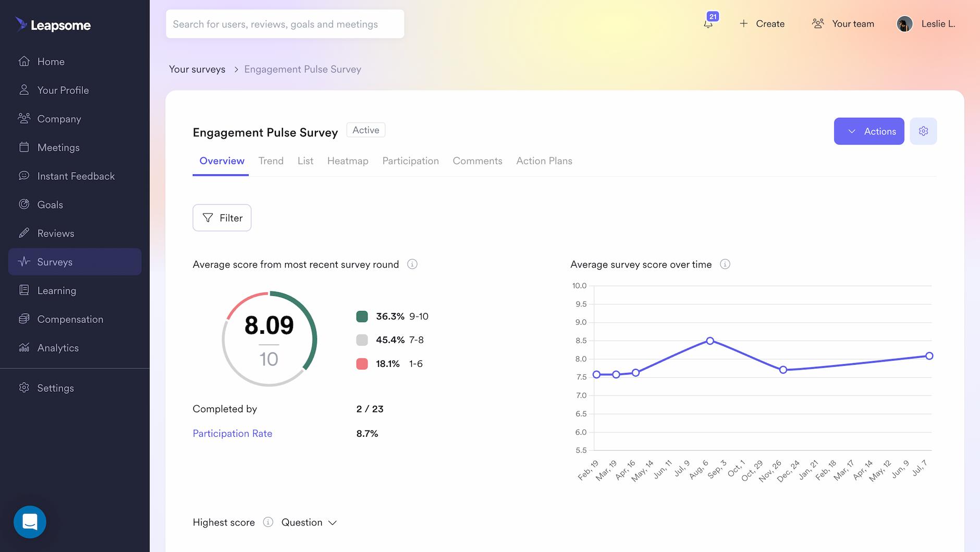The image size is (980, 552).
Task: Open the Participation tab
Action: pos(410,161)
